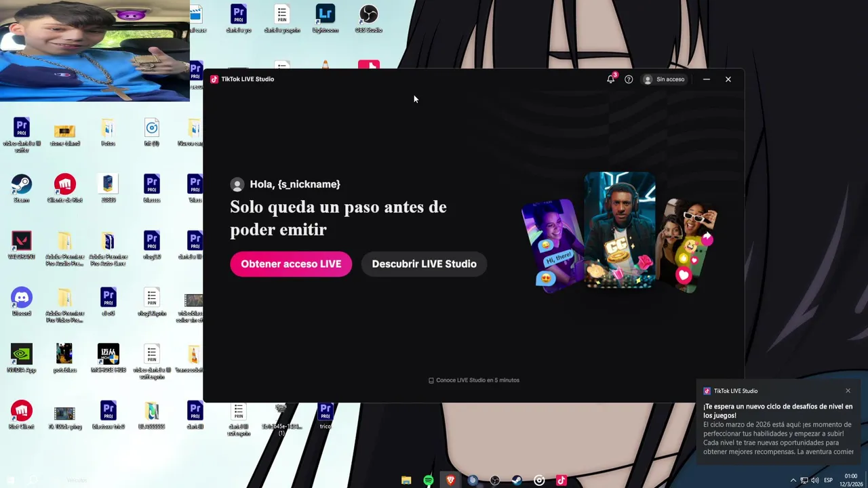
Task: Close the TikTok LIVE Studio window
Action: 728,79
